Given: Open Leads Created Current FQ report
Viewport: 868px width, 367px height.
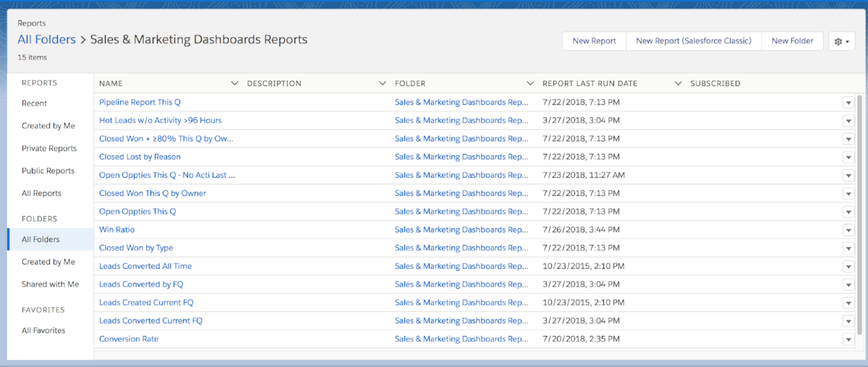Looking at the screenshot, I should [x=146, y=302].
